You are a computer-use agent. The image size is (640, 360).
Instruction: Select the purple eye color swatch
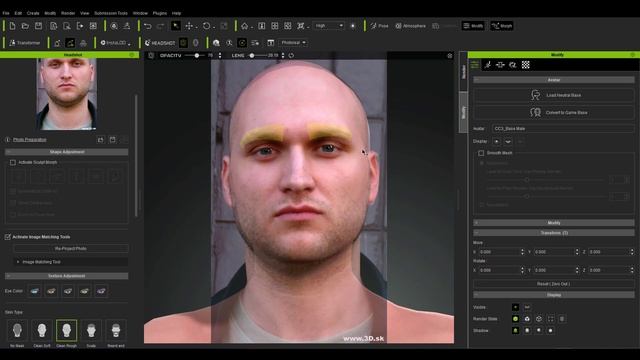point(101,291)
